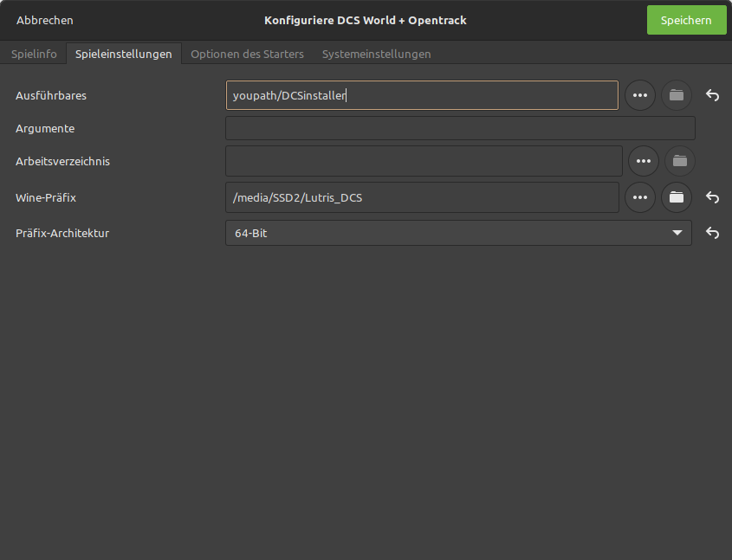Open the Präfix-Architektur 64-Bit dropdown

coord(458,233)
